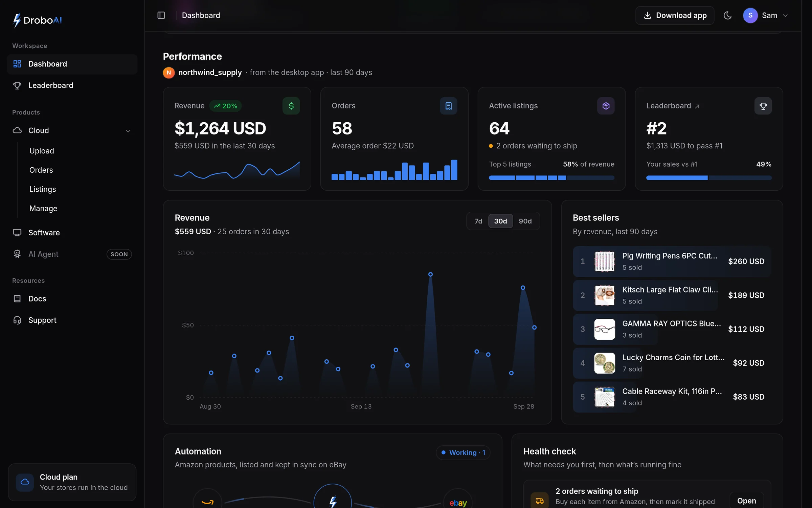The height and width of the screenshot is (508, 812).
Task: Click the 20% revenue growth badge
Action: click(225, 106)
